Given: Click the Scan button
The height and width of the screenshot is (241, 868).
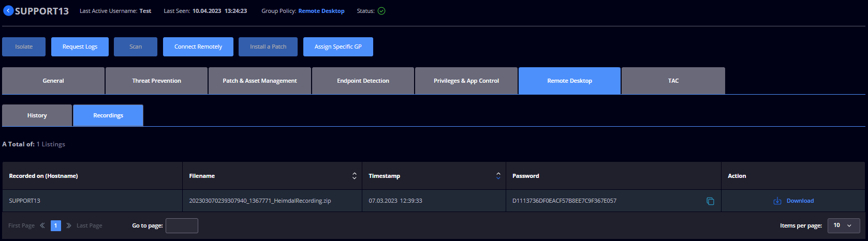Looking at the screenshot, I should click(x=136, y=47).
